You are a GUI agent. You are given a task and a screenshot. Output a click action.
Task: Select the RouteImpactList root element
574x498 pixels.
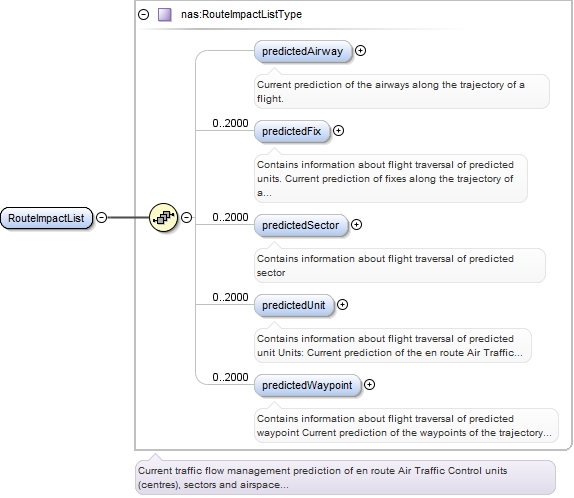tap(46, 218)
